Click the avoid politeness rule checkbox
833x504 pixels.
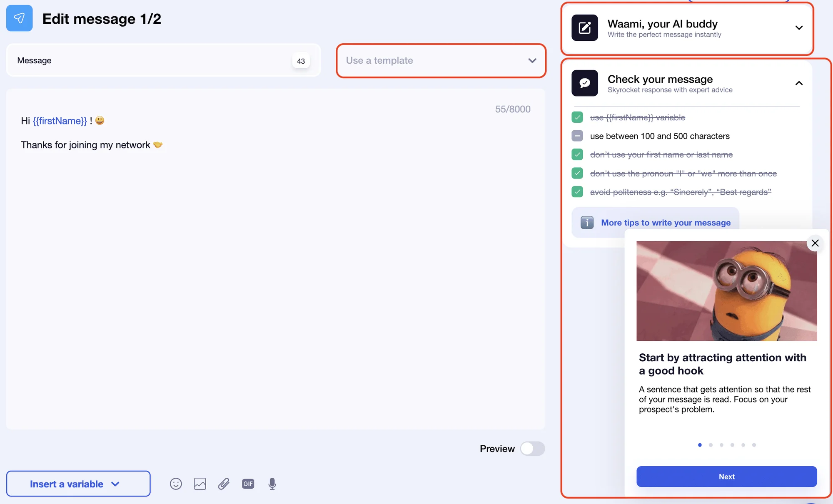pyautogui.click(x=577, y=192)
